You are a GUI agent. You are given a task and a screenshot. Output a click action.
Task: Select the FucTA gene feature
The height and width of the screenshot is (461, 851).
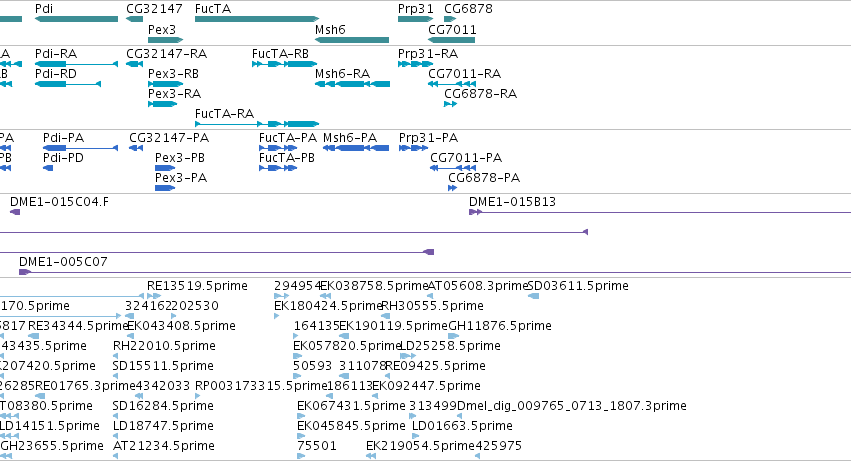coord(257,19)
